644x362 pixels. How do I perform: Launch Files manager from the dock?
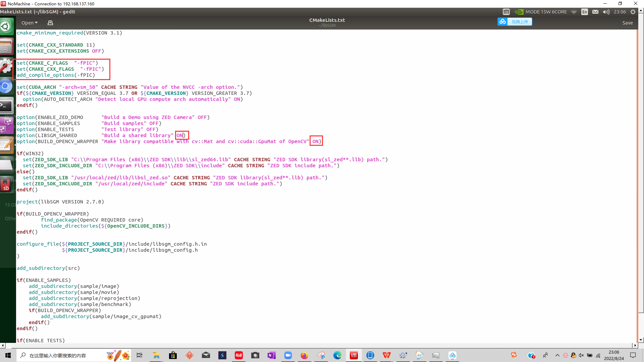(6, 46)
